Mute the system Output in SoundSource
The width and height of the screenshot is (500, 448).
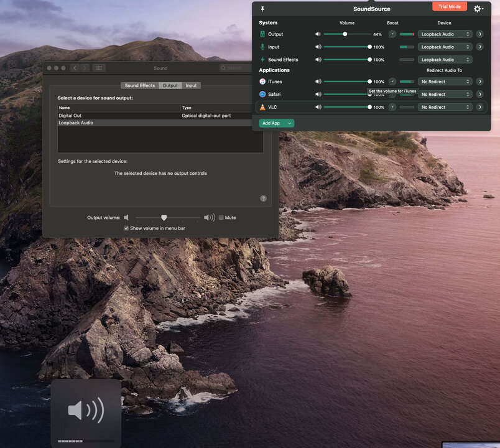(x=318, y=34)
